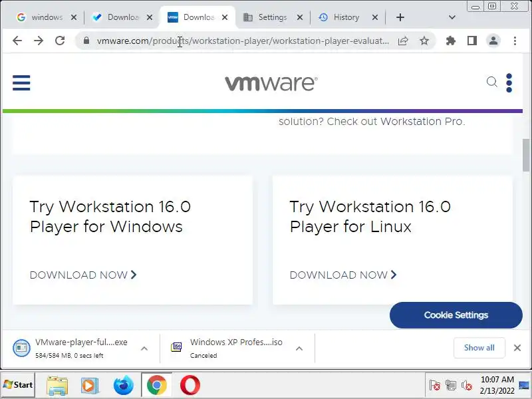Viewport: 532px width, 399px height.
Task: Share this page from the address bar
Action: (x=403, y=41)
